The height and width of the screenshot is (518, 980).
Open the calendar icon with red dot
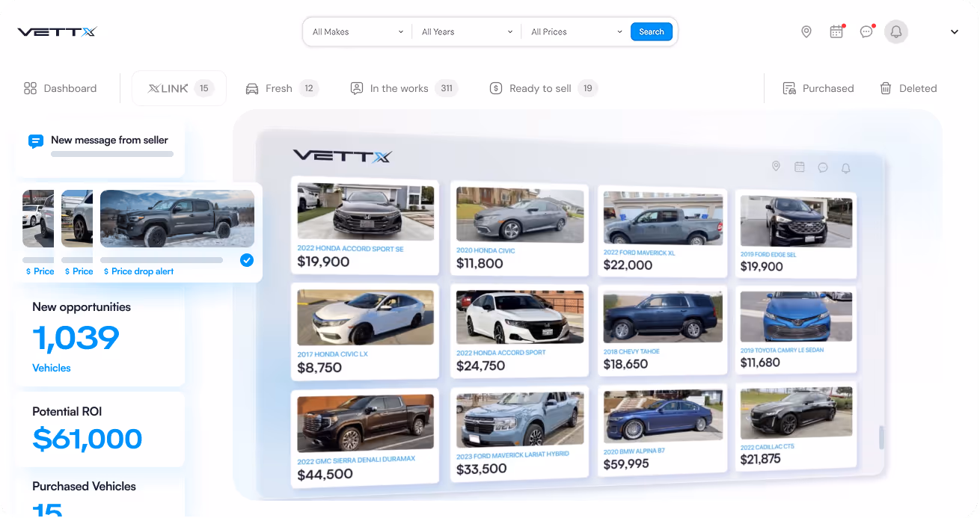(837, 32)
